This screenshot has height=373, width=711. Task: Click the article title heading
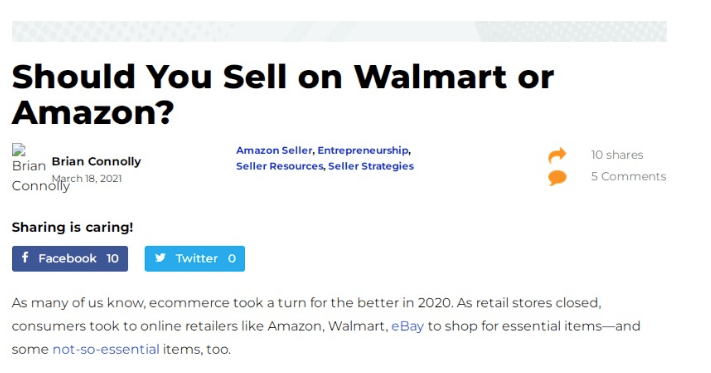pyautogui.click(x=282, y=94)
